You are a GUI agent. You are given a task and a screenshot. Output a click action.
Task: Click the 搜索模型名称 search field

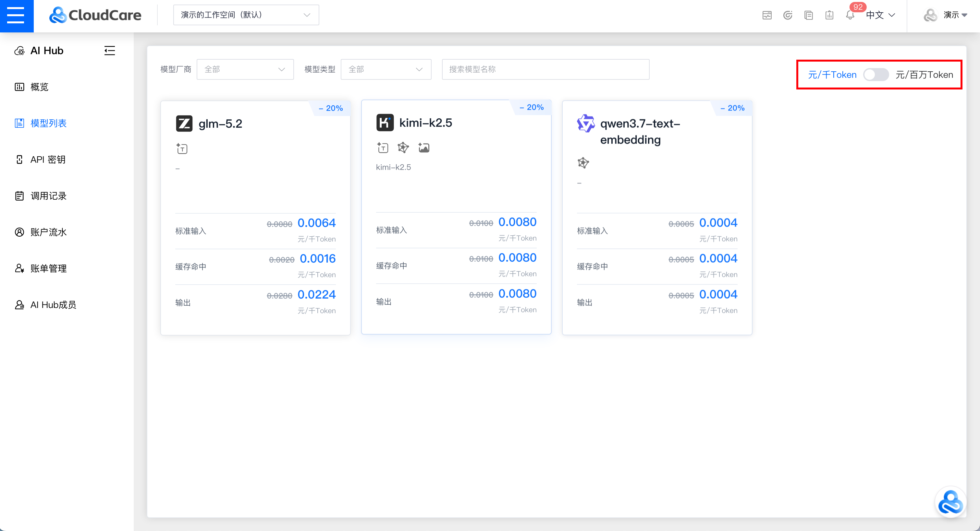[x=545, y=69]
